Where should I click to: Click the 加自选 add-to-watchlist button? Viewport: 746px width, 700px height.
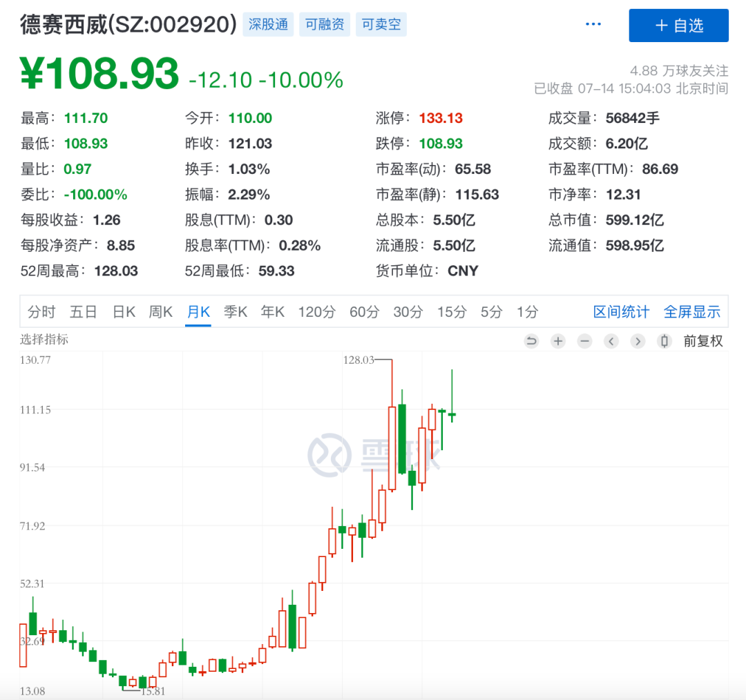coord(678,26)
